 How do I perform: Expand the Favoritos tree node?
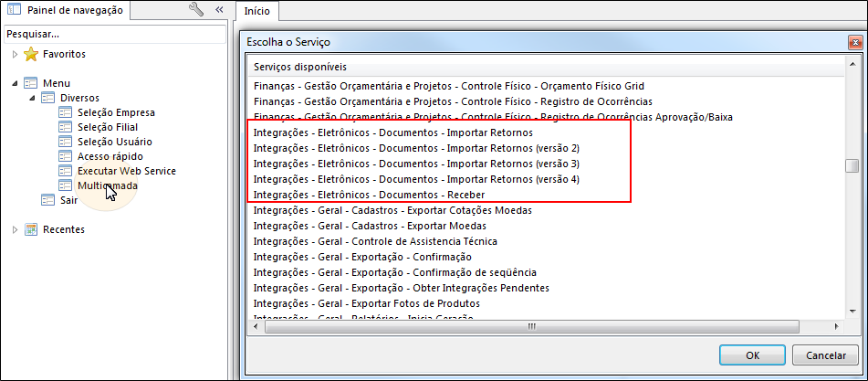(x=16, y=55)
